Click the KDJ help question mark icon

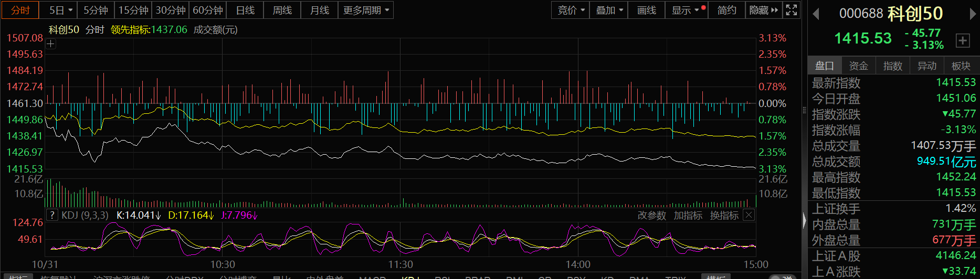(52, 215)
